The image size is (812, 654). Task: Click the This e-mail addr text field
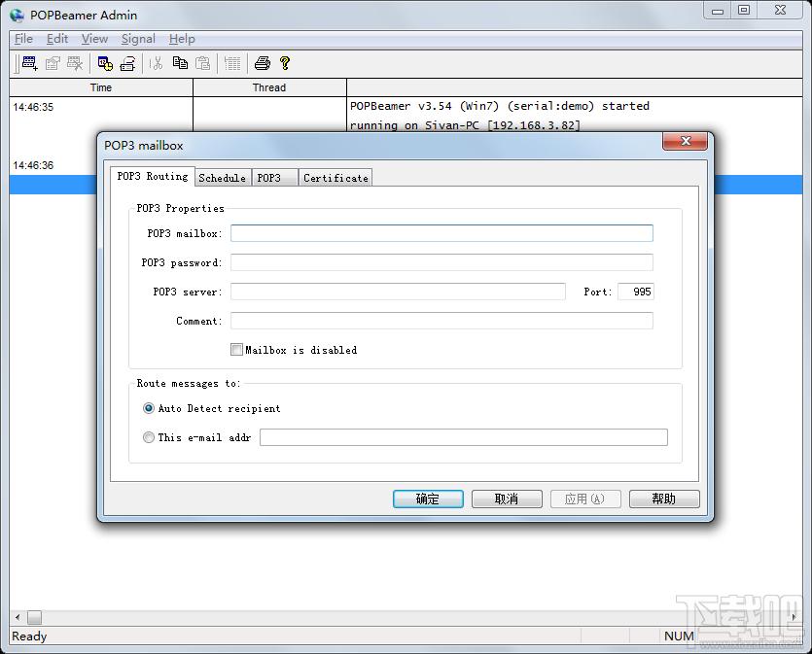click(x=464, y=437)
